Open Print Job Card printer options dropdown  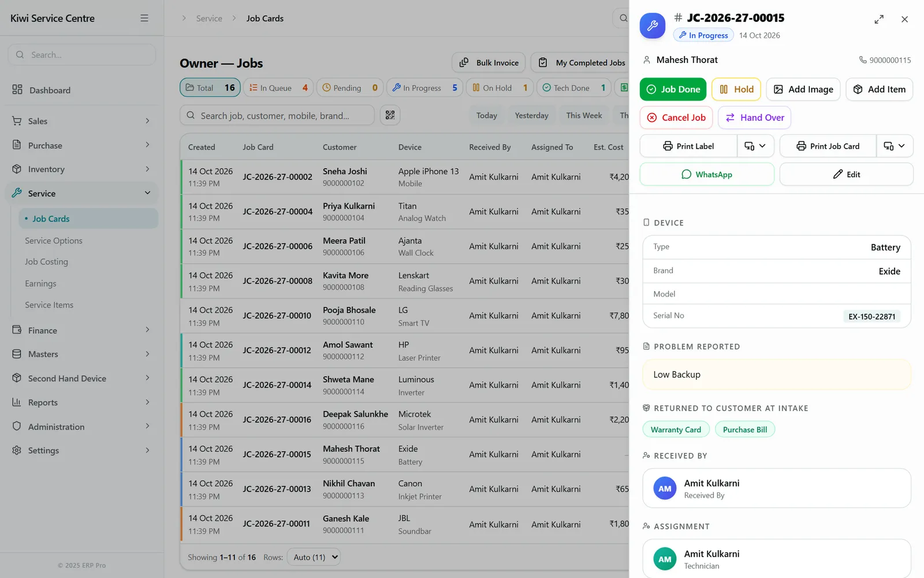[x=895, y=146]
